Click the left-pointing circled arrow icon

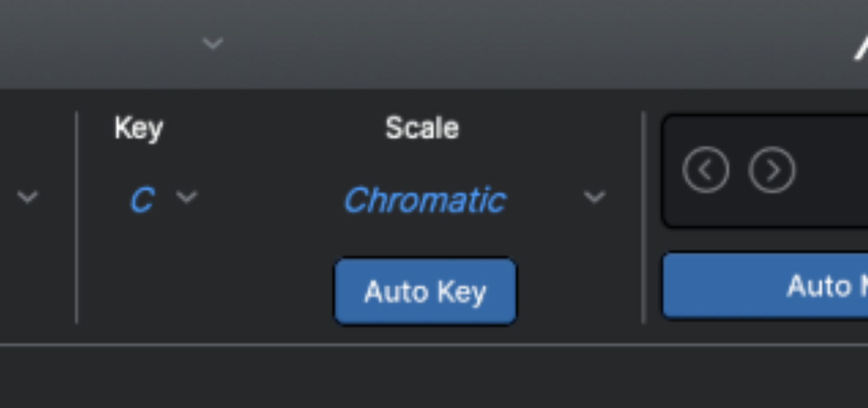coord(706,170)
